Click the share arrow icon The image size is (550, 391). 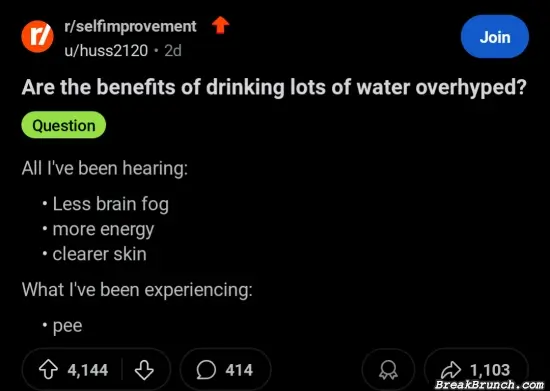click(x=451, y=369)
